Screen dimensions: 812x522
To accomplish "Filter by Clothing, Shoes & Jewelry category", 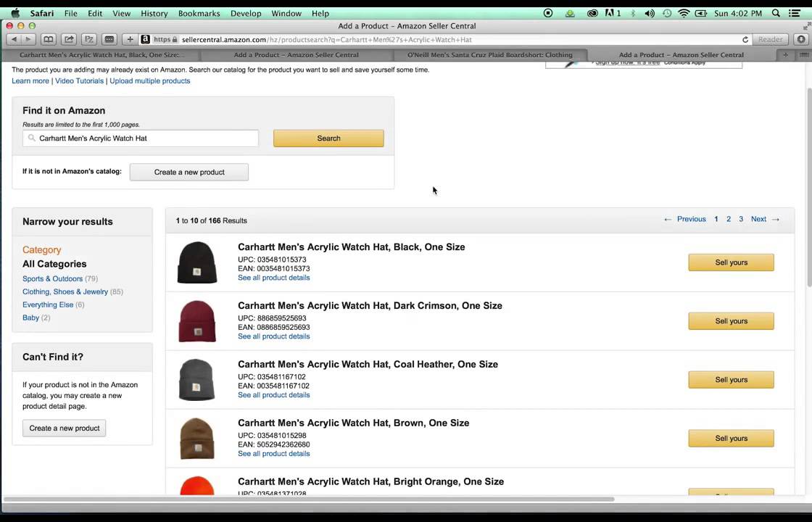I will coord(65,291).
